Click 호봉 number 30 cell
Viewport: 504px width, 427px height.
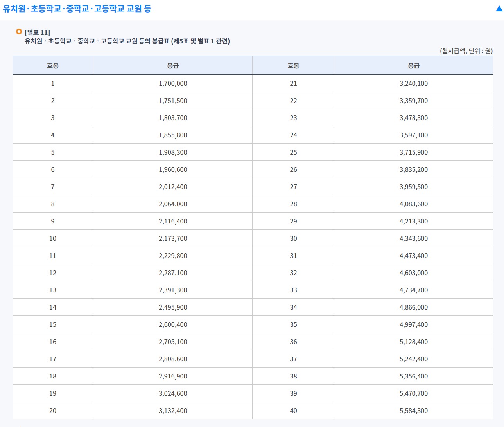point(293,238)
